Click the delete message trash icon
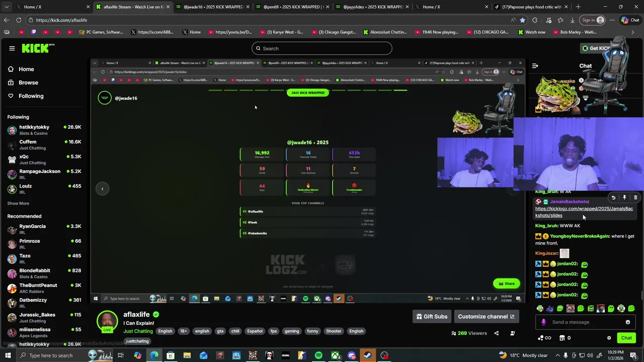 pyautogui.click(x=635, y=198)
